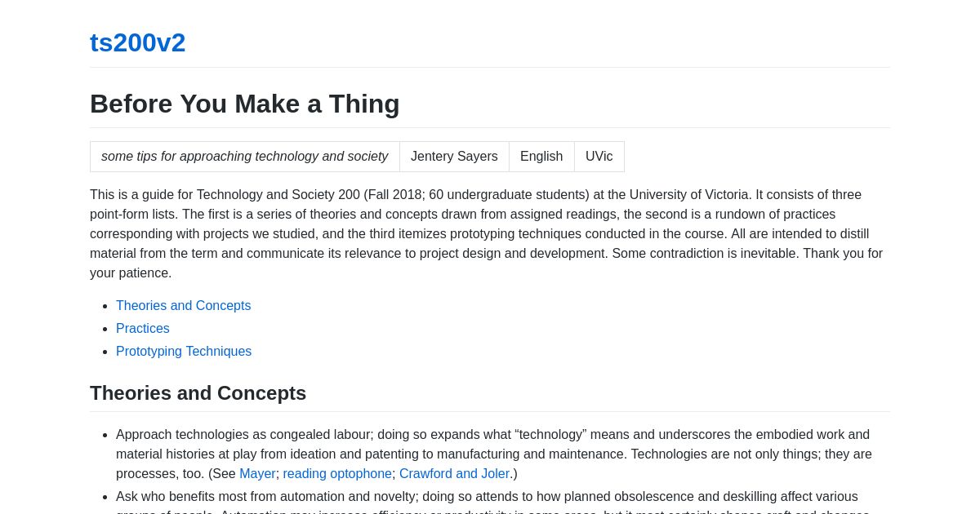Image resolution: width=980 pixels, height=514 pixels.
Task: Click the English table cell
Action: [541, 157]
